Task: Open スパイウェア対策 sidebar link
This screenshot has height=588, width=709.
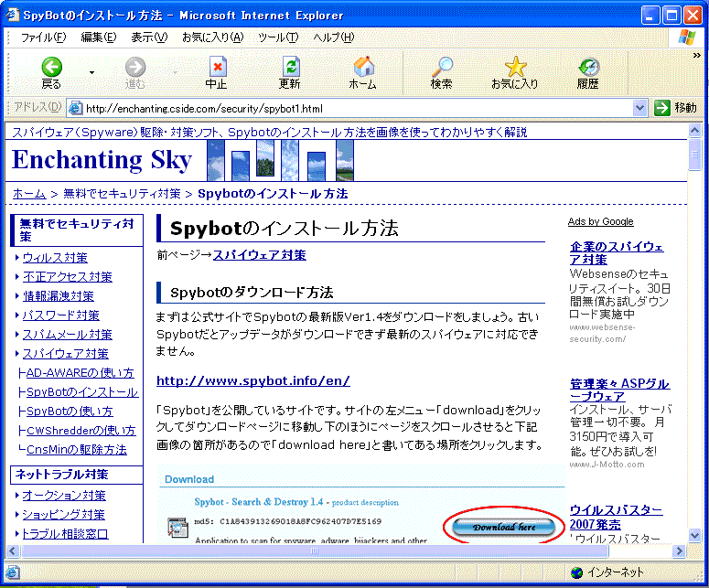Action: (x=66, y=354)
